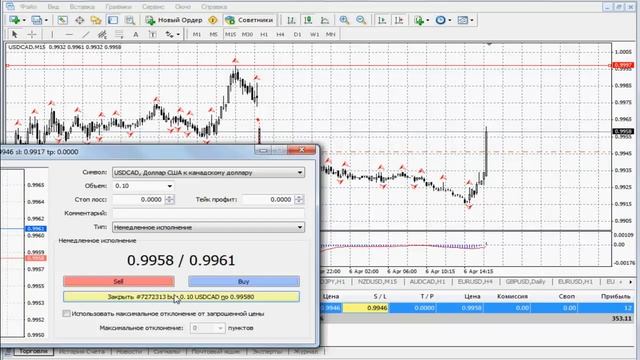Click the Тейк профит value field
Screen dimensions: 640x360
tap(268, 199)
